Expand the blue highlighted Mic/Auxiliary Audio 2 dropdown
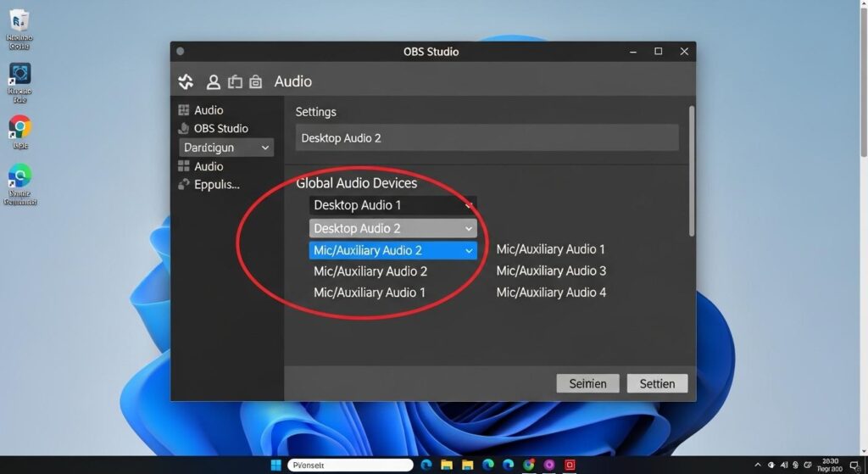The width and height of the screenshot is (868, 474). tap(393, 251)
